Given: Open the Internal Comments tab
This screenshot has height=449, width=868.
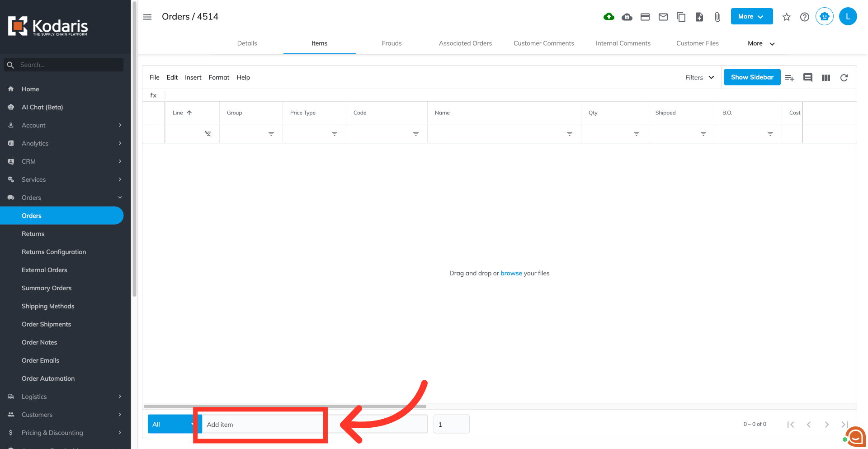Looking at the screenshot, I should pos(623,43).
